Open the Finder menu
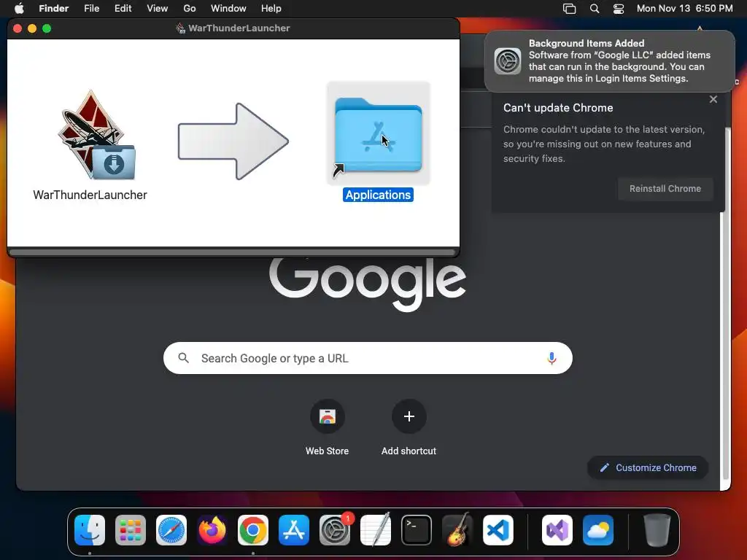Image resolution: width=747 pixels, height=560 pixels. click(53, 8)
